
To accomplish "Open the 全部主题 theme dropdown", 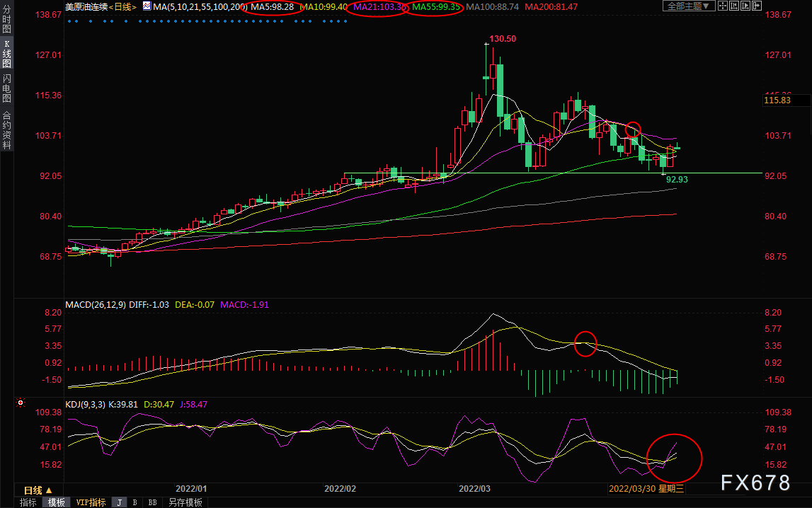I will click(x=689, y=6).
